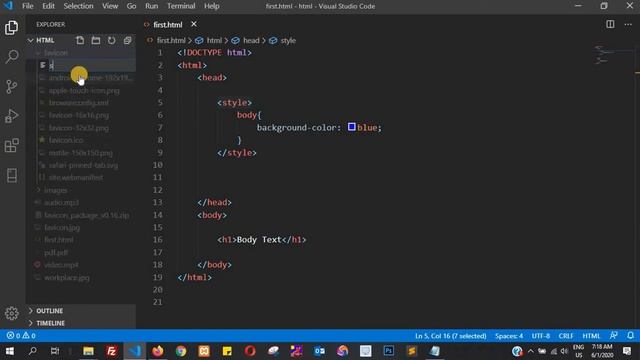Open audio.mp3 in explorer
Screen dimensions: 640x360
click(62, 202)
